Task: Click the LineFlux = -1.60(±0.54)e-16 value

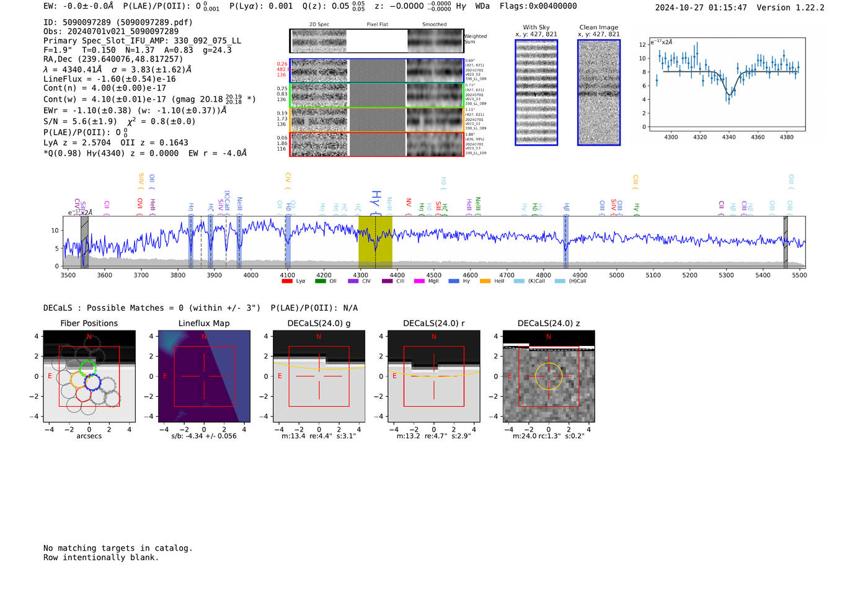Action: [x=110, y=79]
